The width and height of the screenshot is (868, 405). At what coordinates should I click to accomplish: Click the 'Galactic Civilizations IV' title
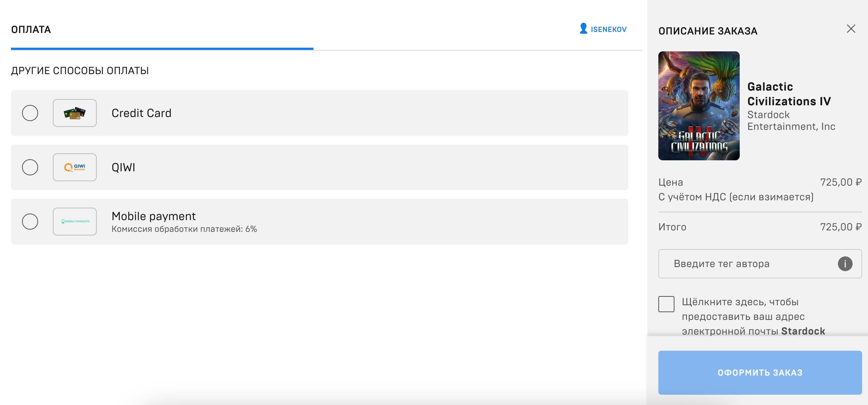click(x=789, y=94)
